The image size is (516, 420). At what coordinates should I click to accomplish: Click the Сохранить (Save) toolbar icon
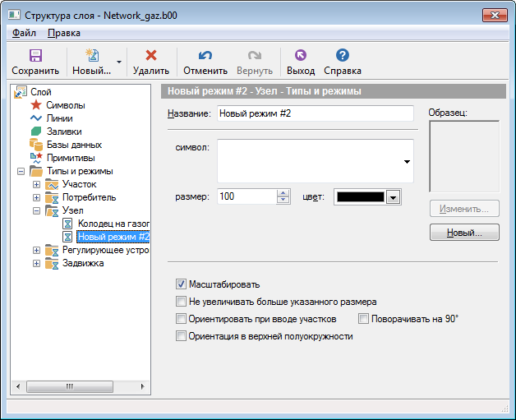[x=35, y=56]
